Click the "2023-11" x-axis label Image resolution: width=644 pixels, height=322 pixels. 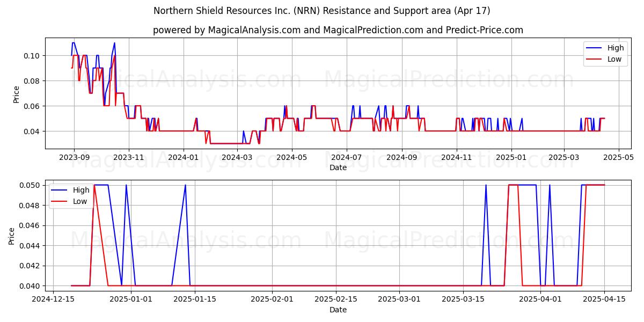click(128, 157)
